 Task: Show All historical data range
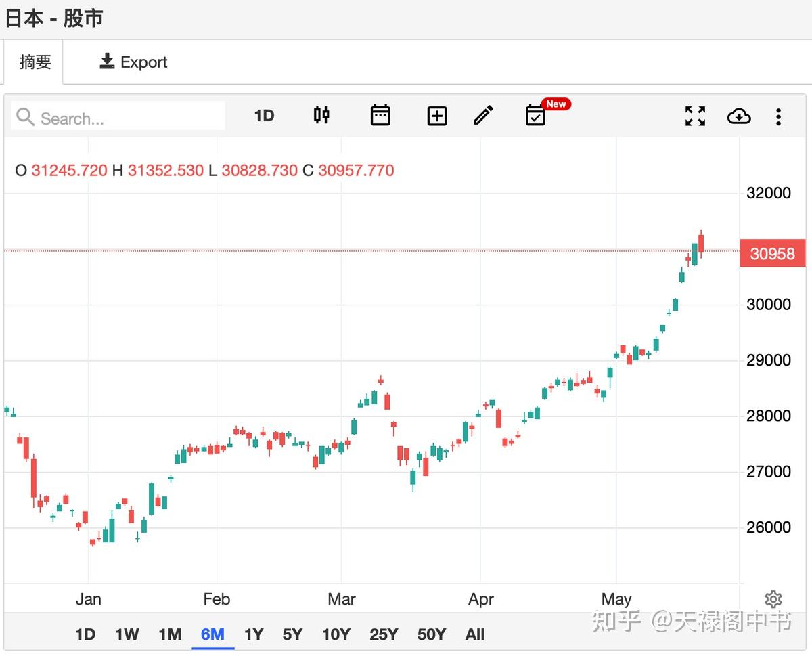pyautogui.click(x=475, y=634)
